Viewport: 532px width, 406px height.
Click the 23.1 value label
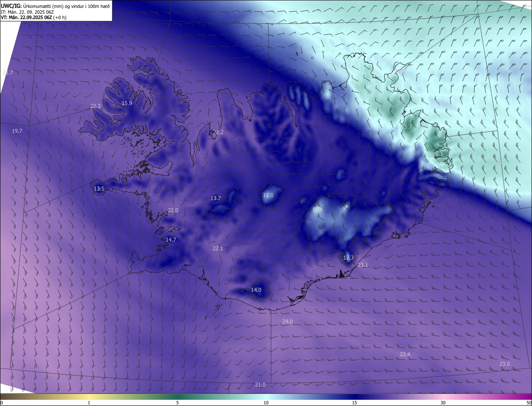point(363,265)
